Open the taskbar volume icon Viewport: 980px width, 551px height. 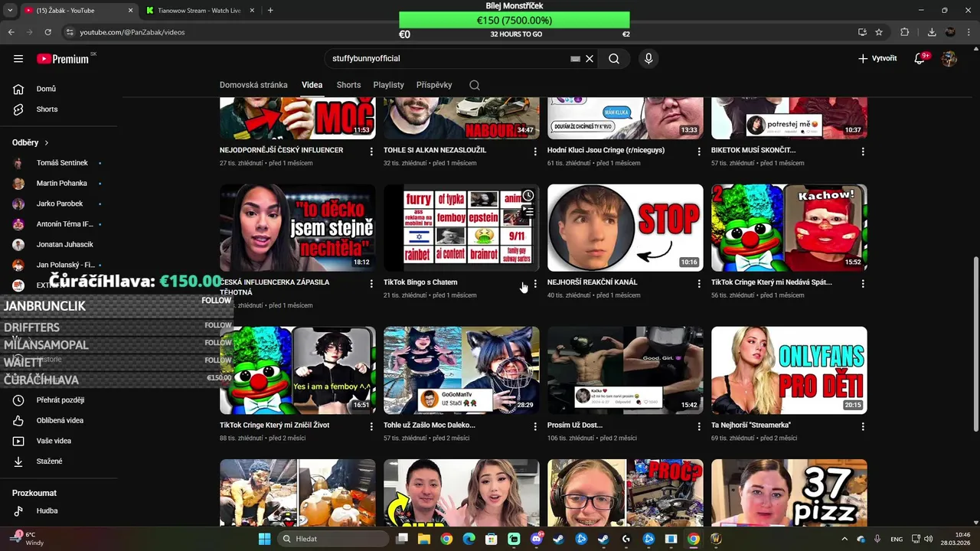pyautogui.click(x=928, y=539)
